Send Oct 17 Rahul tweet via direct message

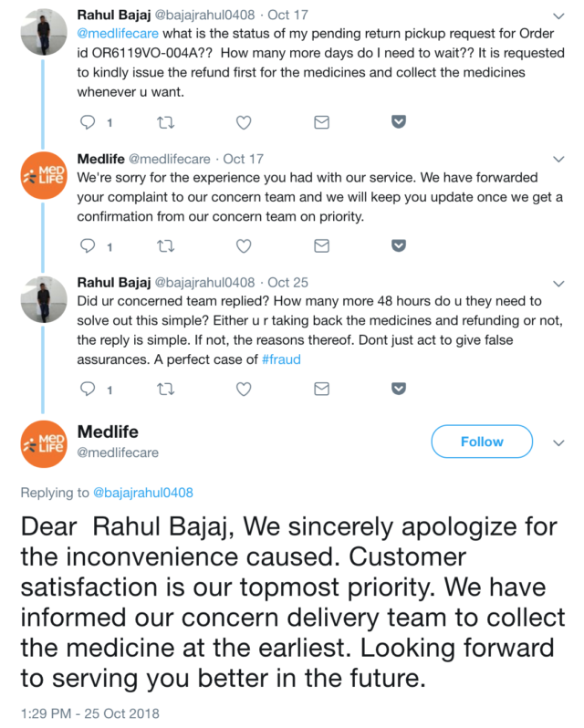(x=321, y=121)
